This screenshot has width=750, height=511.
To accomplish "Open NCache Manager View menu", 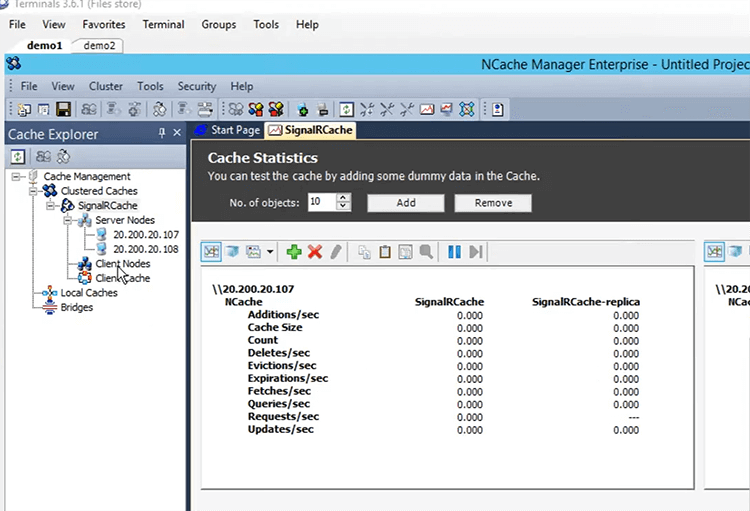I will (63, 86).
